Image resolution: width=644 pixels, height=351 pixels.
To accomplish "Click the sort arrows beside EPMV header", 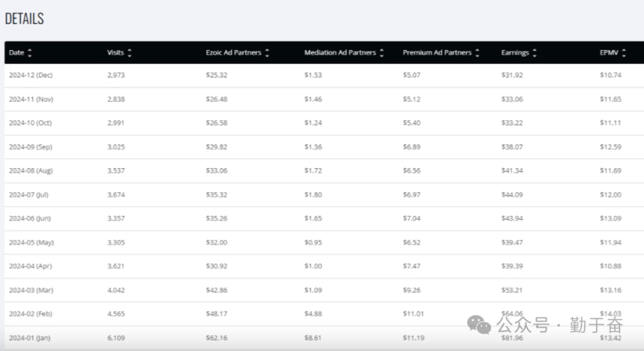I will [x=624, y=53].
